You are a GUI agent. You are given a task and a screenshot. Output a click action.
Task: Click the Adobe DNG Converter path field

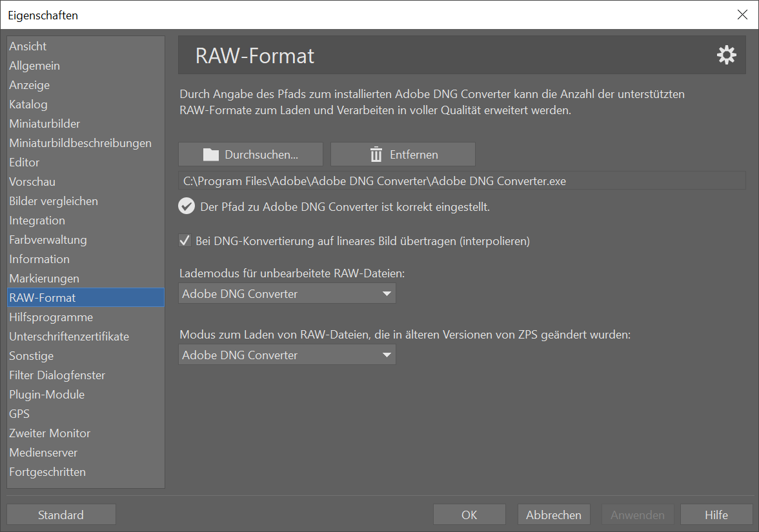point(461,181)
